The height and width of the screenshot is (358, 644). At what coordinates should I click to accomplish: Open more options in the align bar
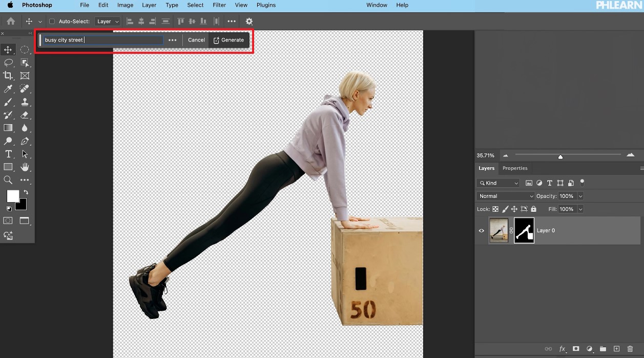pos(232,22)
